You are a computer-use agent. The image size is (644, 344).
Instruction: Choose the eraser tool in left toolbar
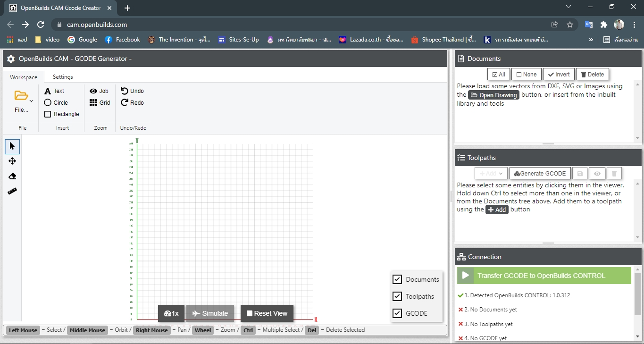pos(12,176)
